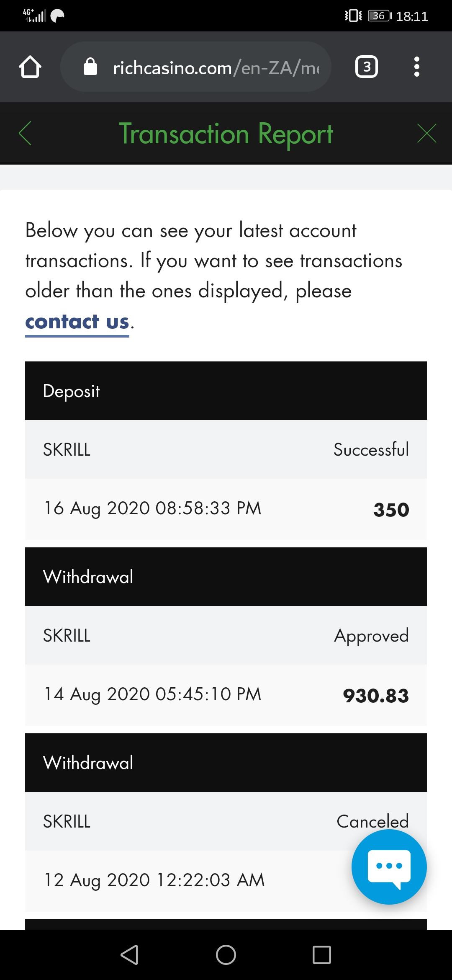Tap the Successful SKRILL deposit row

click(x=226, y=450)
